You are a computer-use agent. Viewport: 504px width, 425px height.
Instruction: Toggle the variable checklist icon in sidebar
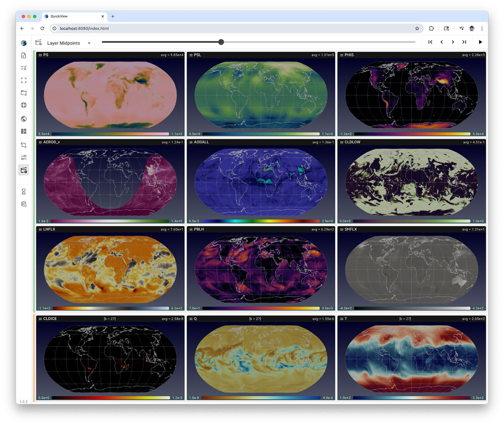tap(24, 68)
